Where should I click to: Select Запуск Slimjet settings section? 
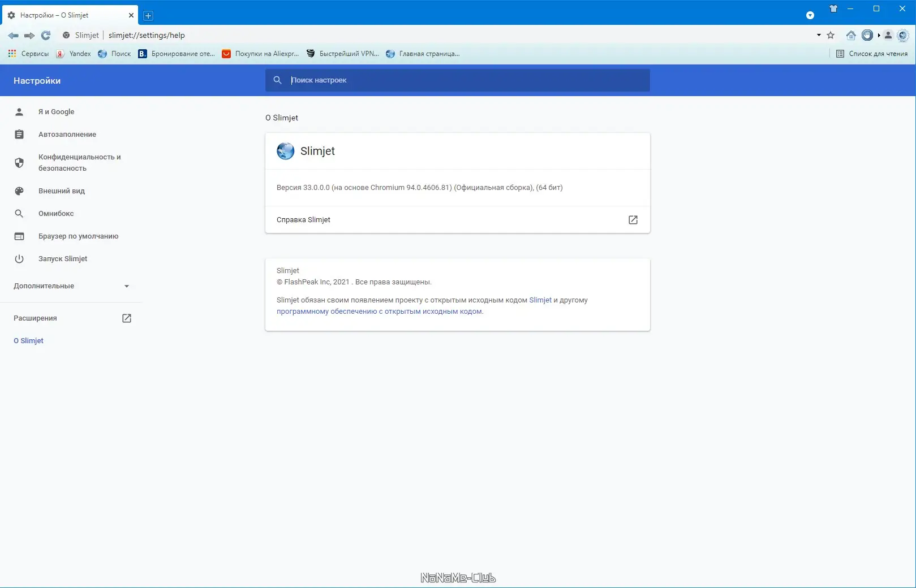62,258
